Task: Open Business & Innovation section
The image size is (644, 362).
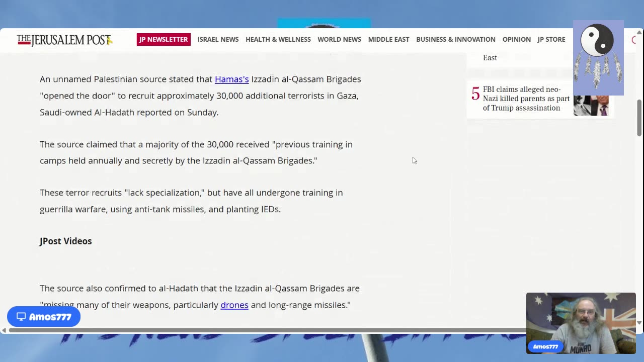Action: tap(456, 39)
